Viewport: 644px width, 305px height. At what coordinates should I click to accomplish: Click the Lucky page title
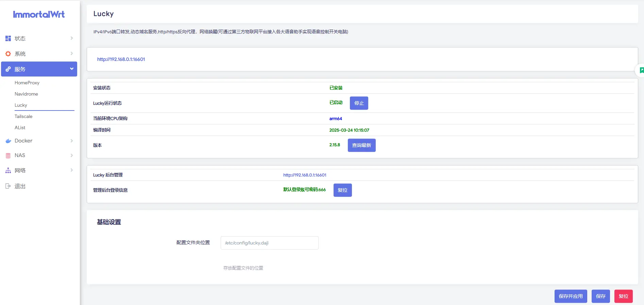103,14
